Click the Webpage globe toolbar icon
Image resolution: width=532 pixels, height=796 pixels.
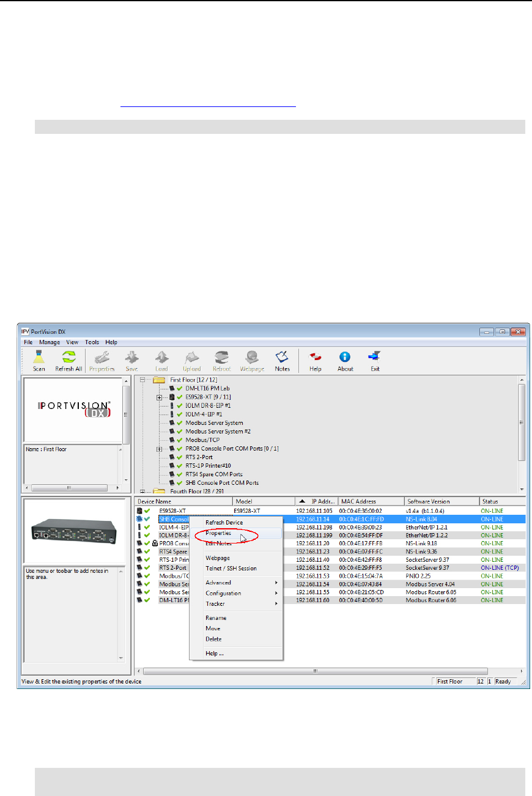click(251, 357)
